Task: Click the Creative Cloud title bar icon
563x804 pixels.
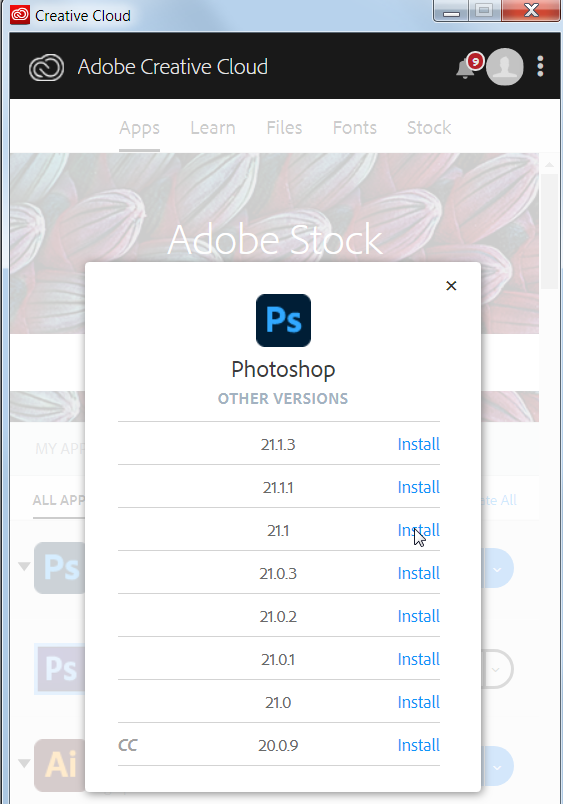Action: (x=20, y=15)
